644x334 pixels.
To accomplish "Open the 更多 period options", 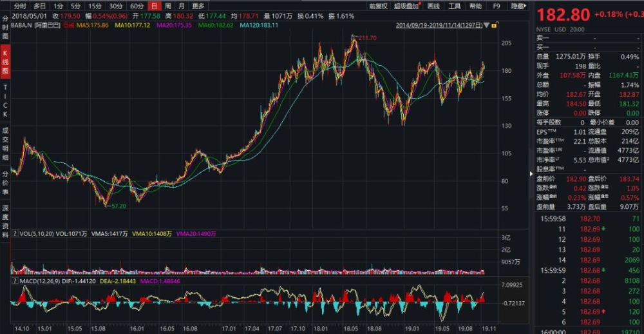I will (198, 6).
